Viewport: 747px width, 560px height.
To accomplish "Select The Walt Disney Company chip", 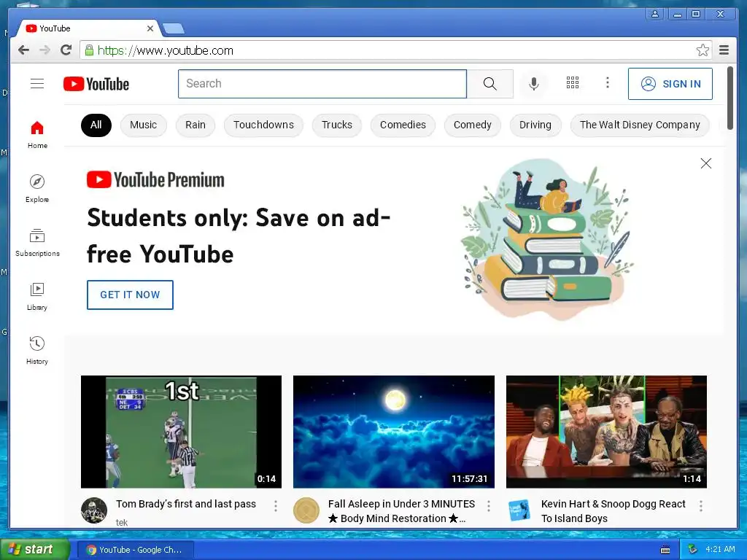I will click(x=640, y=125).
